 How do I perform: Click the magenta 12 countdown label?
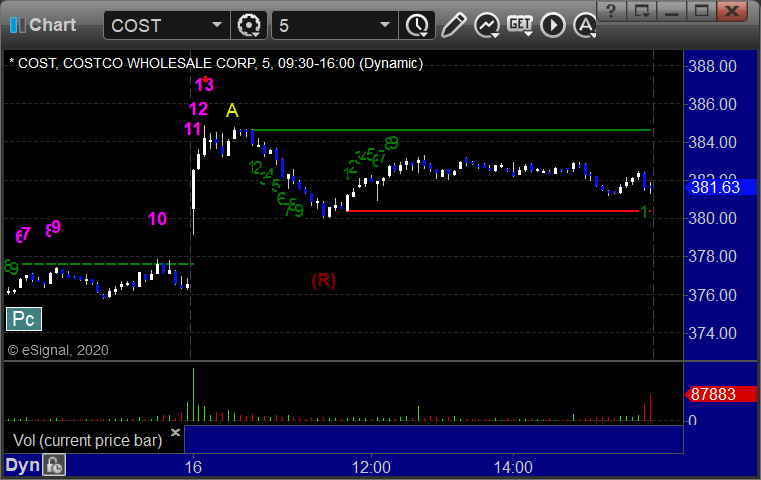click(x=199, y=109)
